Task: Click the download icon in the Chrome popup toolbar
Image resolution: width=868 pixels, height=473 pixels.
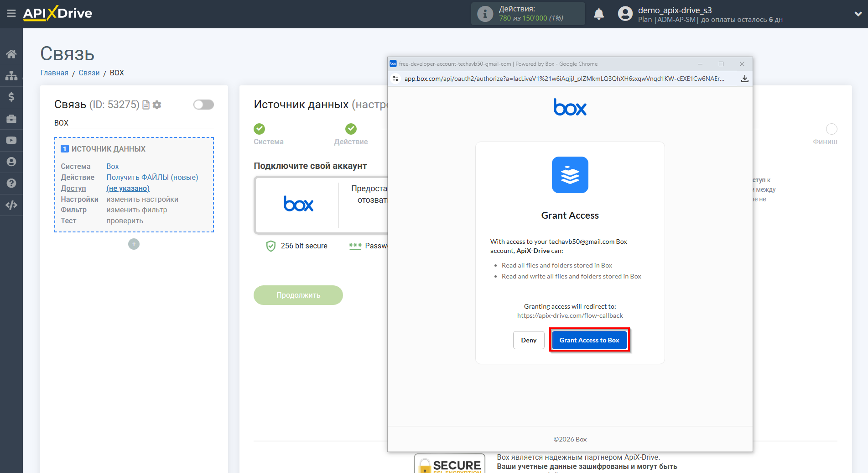Action: (744, 79)
